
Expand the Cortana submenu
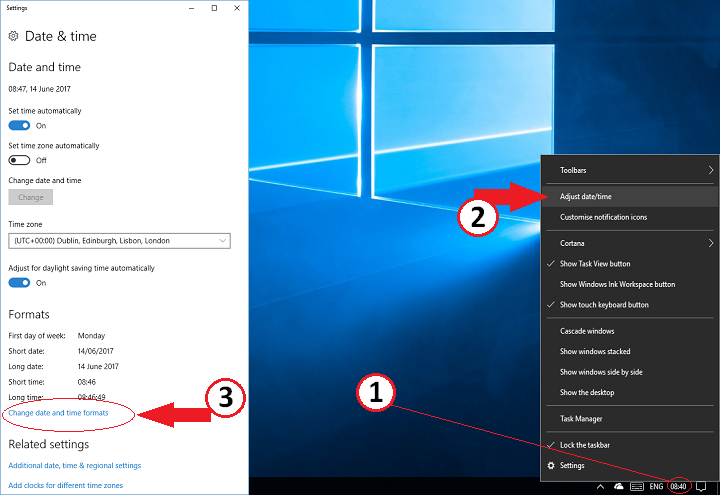coord(630,243)
